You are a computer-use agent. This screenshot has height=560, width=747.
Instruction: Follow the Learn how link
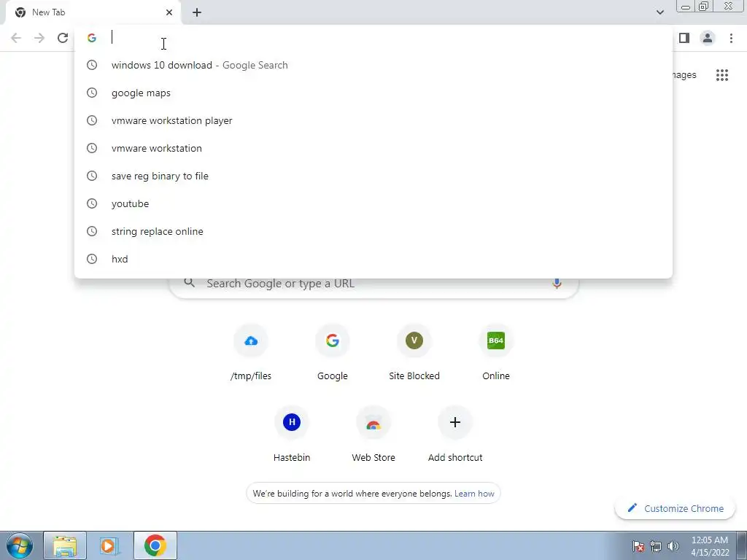(474, 494)
